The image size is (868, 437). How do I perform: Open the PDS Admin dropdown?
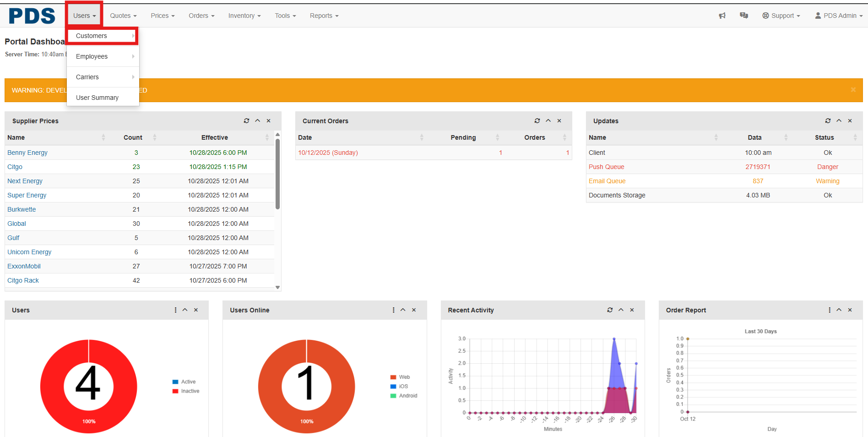coord(839,16)
